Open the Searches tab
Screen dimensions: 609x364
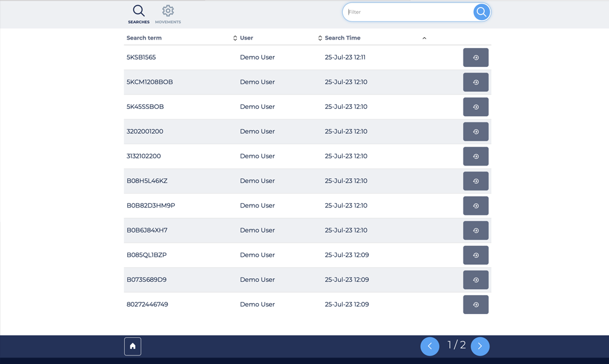click(139, 15)
